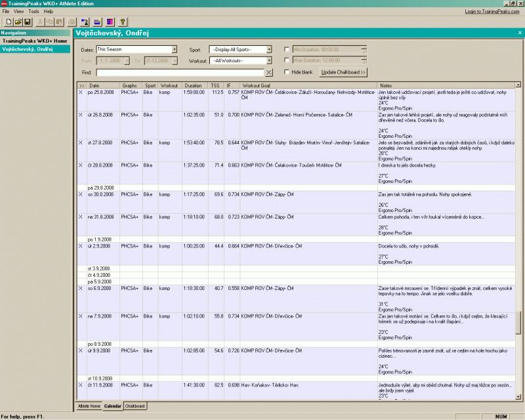This screenshot has height=420, width=525.
Task: Click the Workout Goal column header
Action: tap(308, 85)
